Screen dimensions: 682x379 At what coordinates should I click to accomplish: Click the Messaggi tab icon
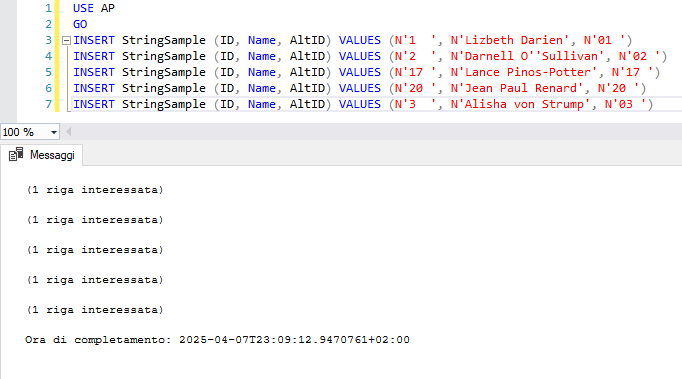click(16, 154)
